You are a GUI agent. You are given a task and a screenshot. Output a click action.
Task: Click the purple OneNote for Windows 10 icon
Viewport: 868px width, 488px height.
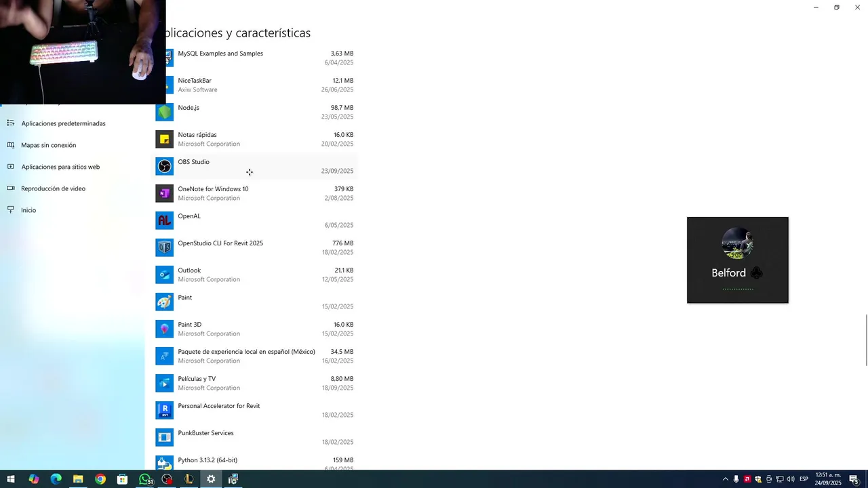pyautogui.click(x=165, y=193)
